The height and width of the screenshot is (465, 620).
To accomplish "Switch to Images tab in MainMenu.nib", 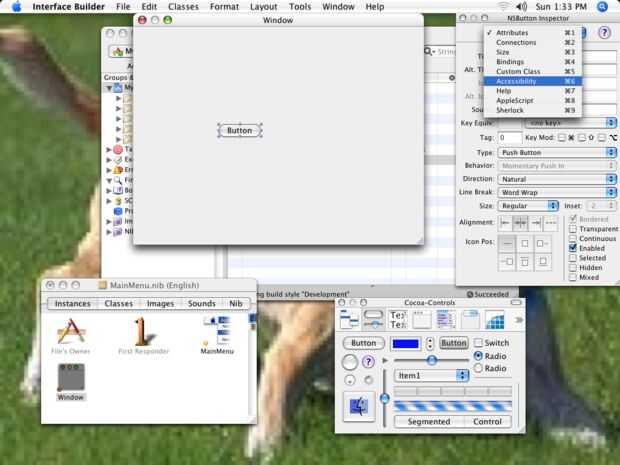I will pyautogui.click(x=160, y=304).
